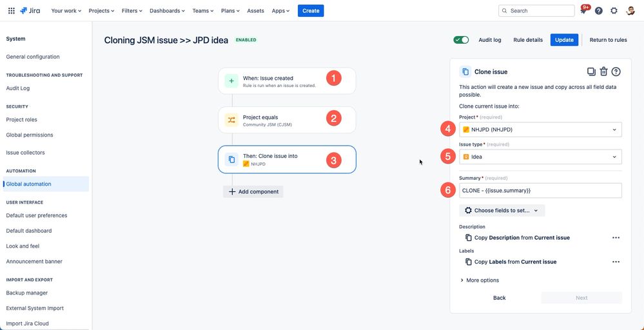Select Global automation in sidebar
The width and height of the screenshot is (644, 330).
[46, 184]
